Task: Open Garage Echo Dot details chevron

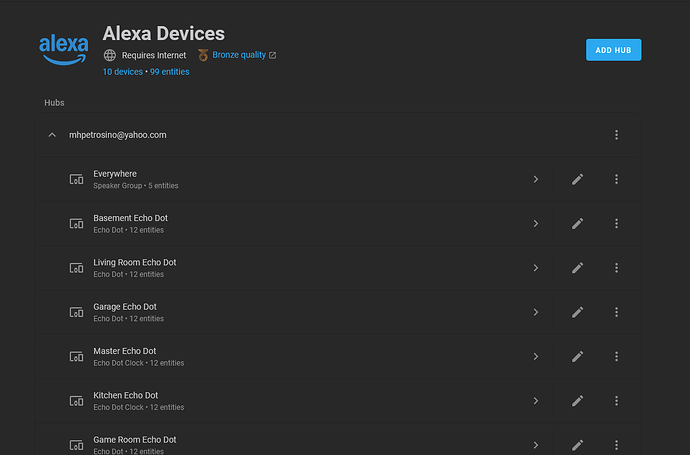Action: pyautogui.click(x=536, y=312)
